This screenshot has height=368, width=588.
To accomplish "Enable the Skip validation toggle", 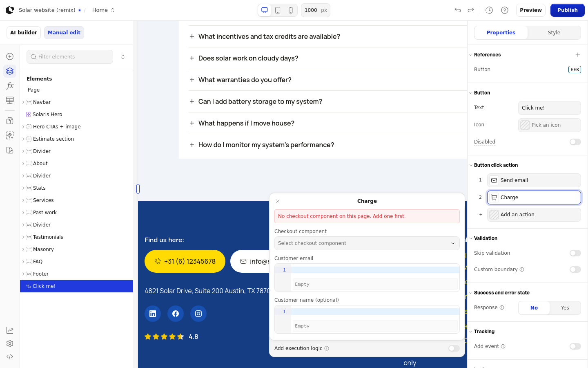I will coord(575,253).
